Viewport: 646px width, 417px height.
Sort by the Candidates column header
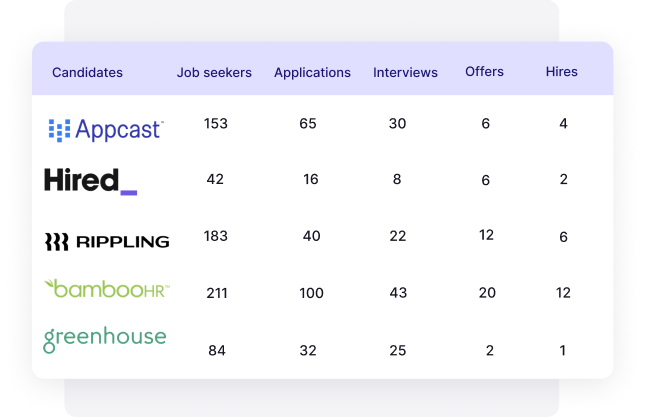(x=87, y=72)
